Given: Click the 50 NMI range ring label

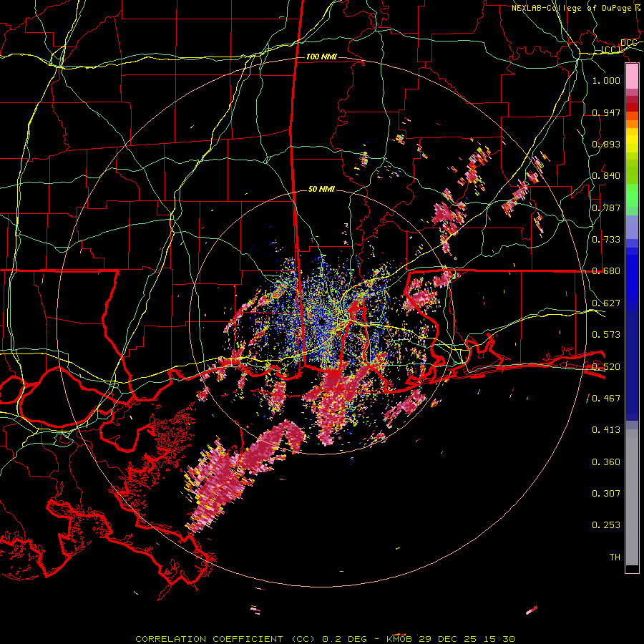Looking at the screenshot, I should click(321, 189).
